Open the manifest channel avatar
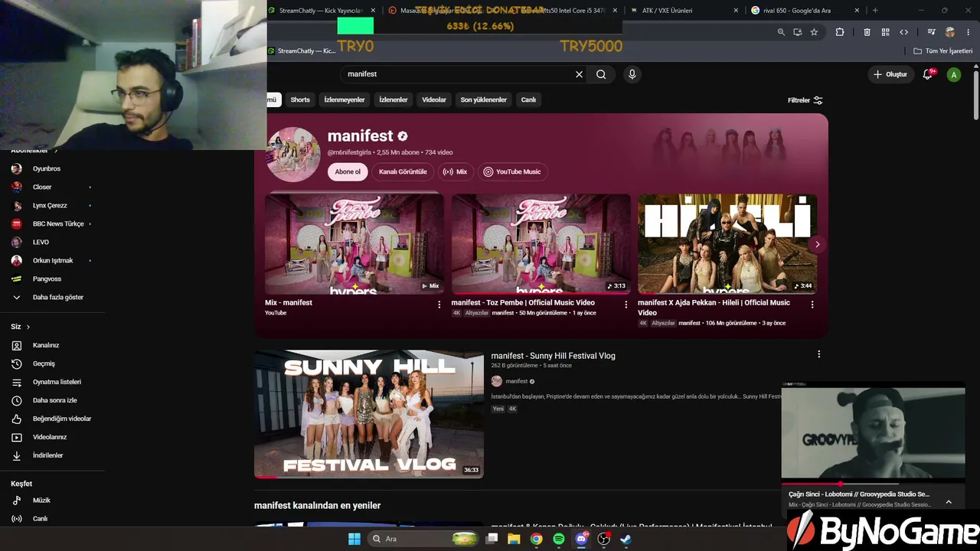Image resolution: width=980 pixels, height=551 pixels. click(293, 154)
